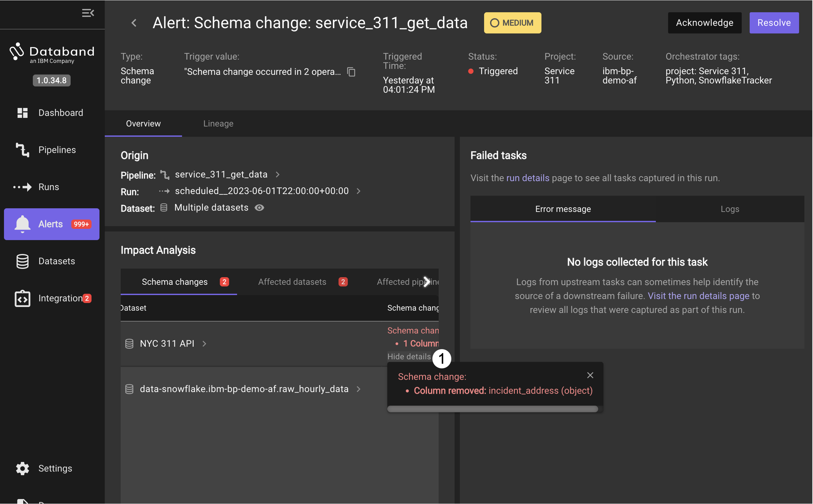Close the Schema change popup
The height and width of the screenshot is (504, 813).
(590, 375)
